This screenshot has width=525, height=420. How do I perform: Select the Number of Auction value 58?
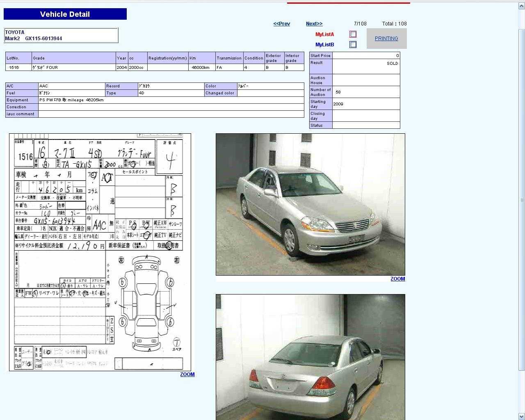coord(338,92)
